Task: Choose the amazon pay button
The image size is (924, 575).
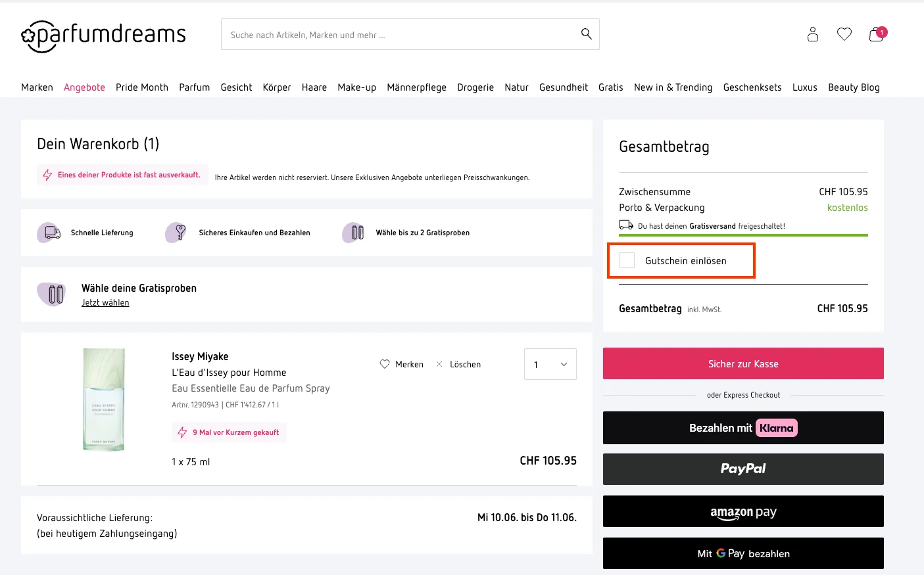Action: click(743, 511)
